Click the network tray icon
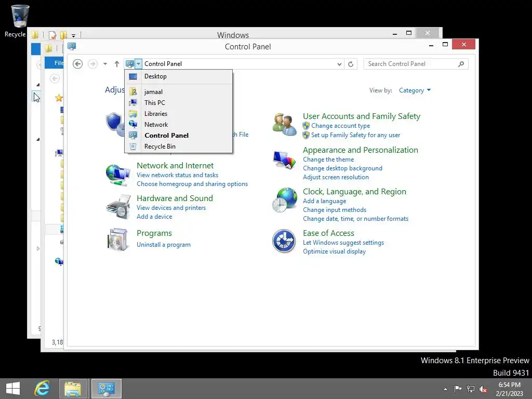The width and height of the screenshot is (532, 399). pyautogui.click(x=471, y=389)
